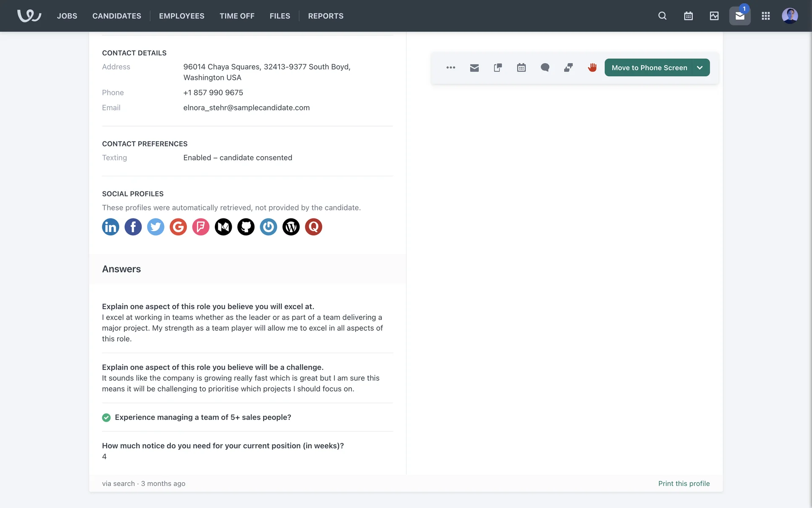The image size is (812, 508).
Task: Schedule event with toolbar calendar icon
Action: point(521,68)
